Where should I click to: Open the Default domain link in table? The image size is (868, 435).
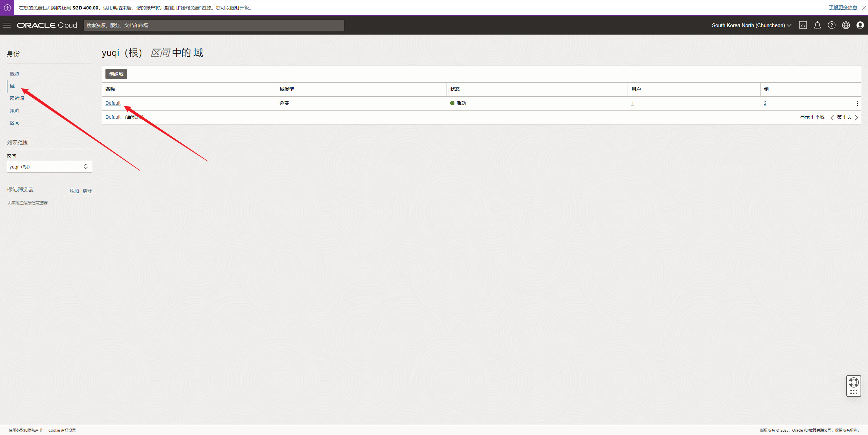tap(113, 103)
